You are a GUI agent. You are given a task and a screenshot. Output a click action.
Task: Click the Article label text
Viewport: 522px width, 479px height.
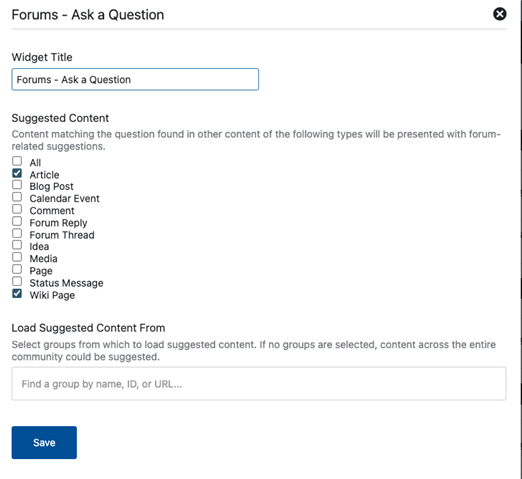coord(44,175)
